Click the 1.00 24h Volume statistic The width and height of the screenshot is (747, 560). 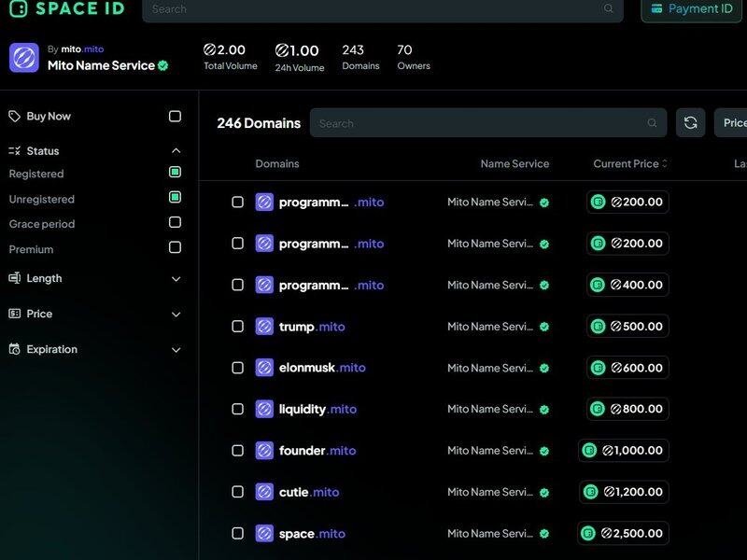point(300,58)
